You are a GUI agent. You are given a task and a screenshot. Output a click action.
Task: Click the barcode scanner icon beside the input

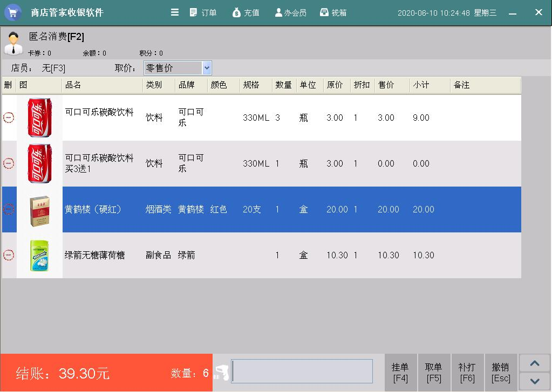tap(222, 371)
